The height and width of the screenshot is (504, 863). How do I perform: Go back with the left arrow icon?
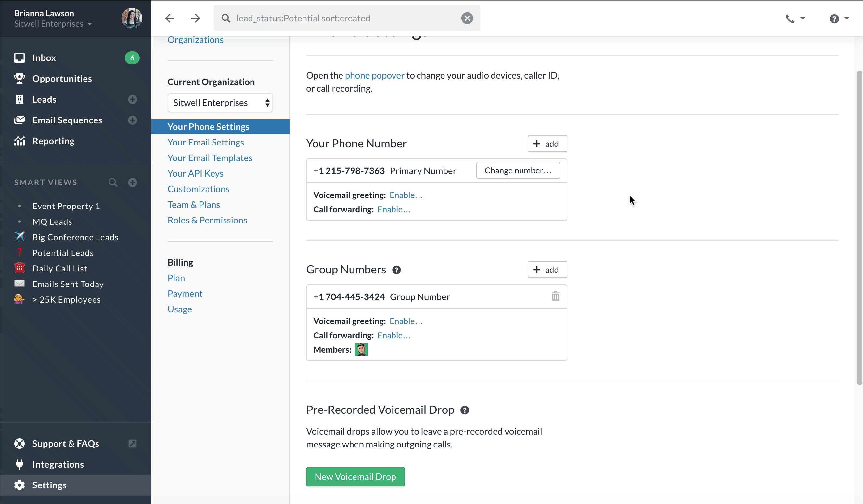coord(170,18)
